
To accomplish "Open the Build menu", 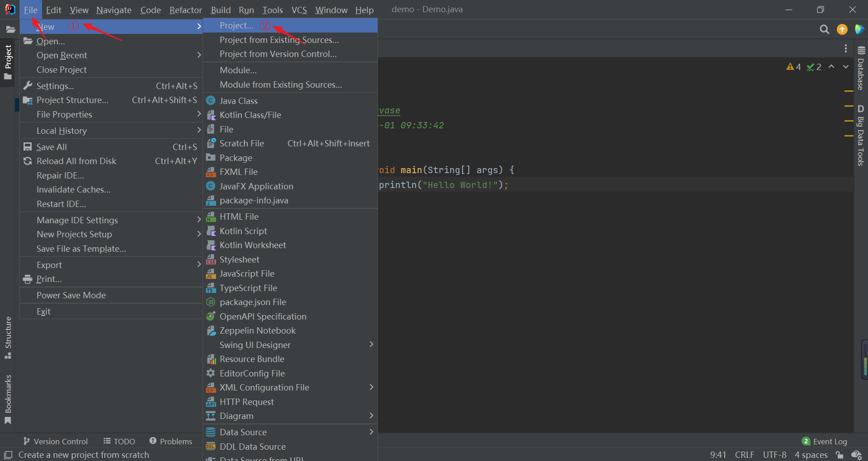I will click(221, 9).
